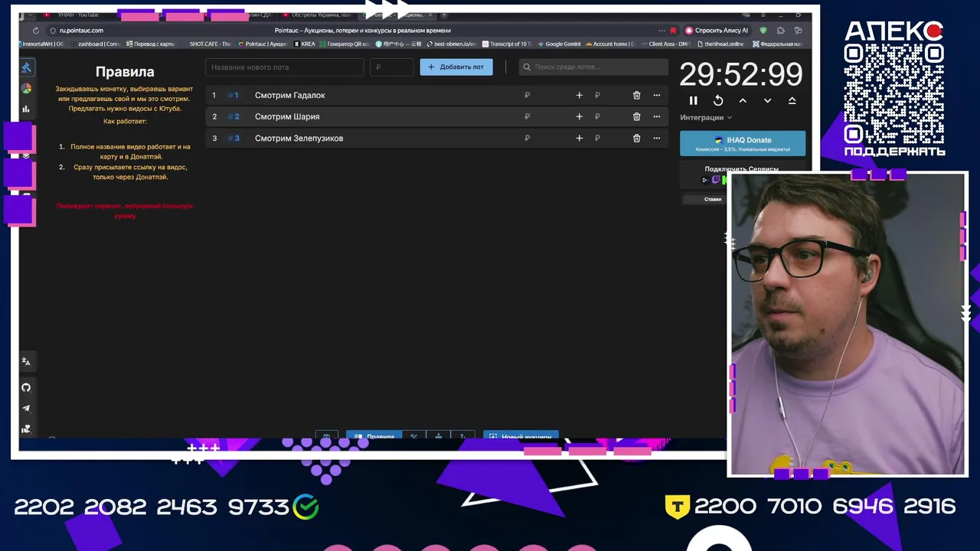Open the pie chart wheel page

(x=26, y=88)
